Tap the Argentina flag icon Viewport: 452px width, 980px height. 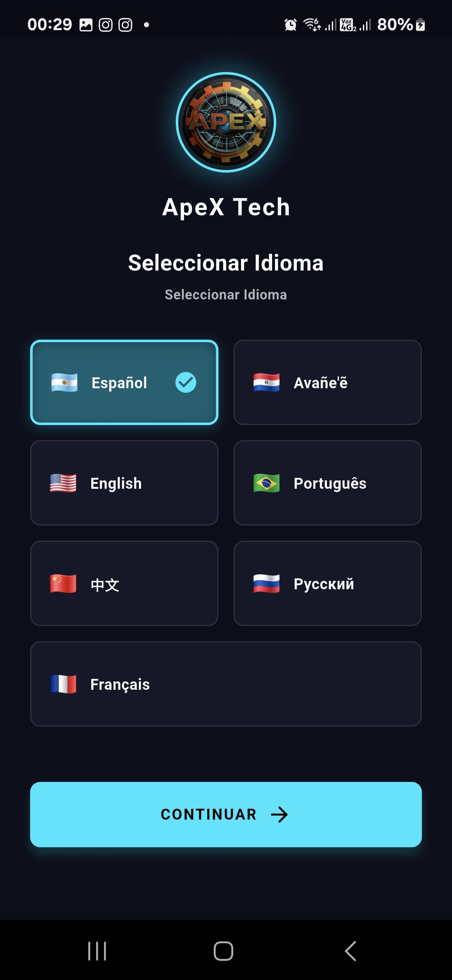(x=64, y=382)
